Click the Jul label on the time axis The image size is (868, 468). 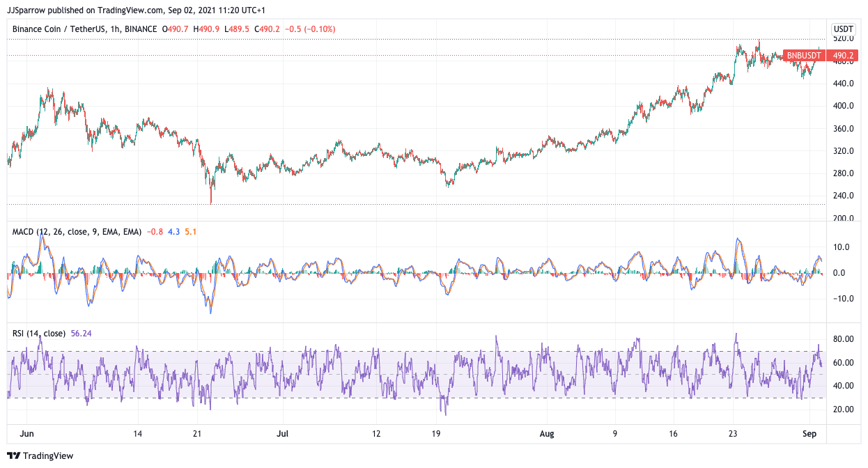point(283,434)
